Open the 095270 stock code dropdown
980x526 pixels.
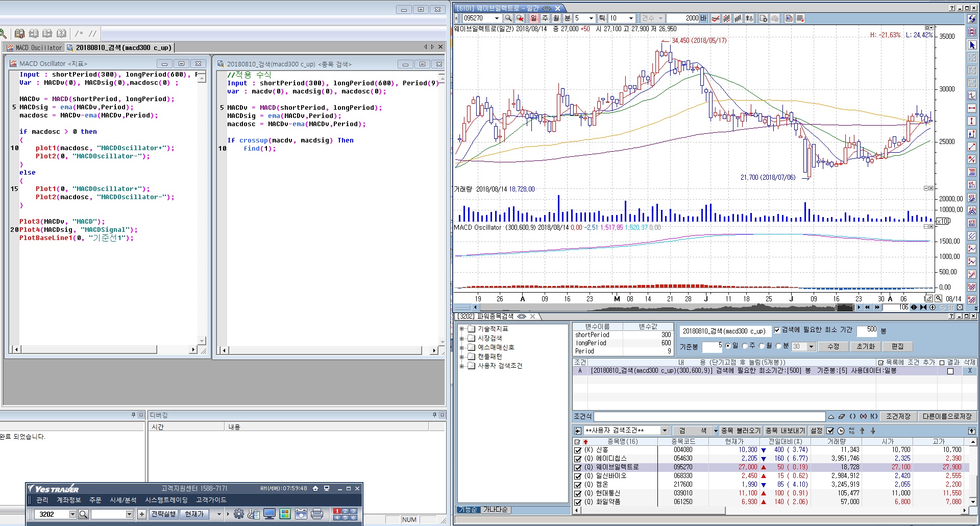497,18
